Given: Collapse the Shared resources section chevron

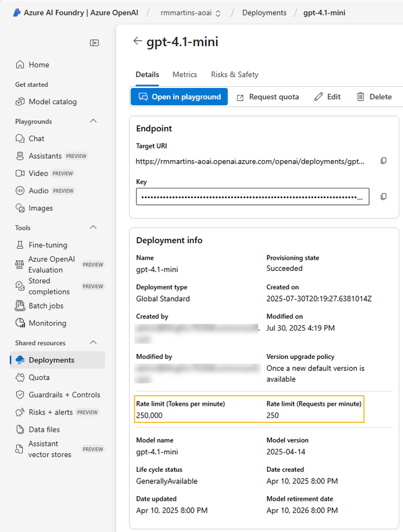Looking at the screenshot, I should coord(93,342).
